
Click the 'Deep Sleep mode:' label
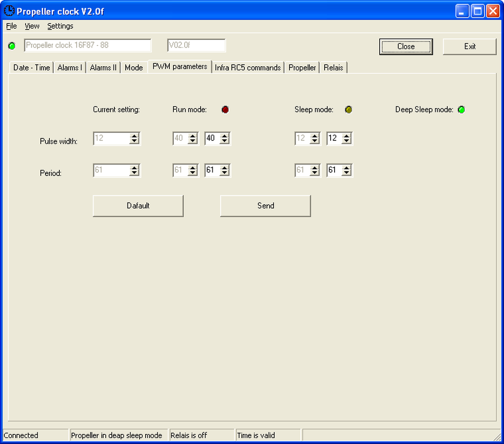click(424, 110)
